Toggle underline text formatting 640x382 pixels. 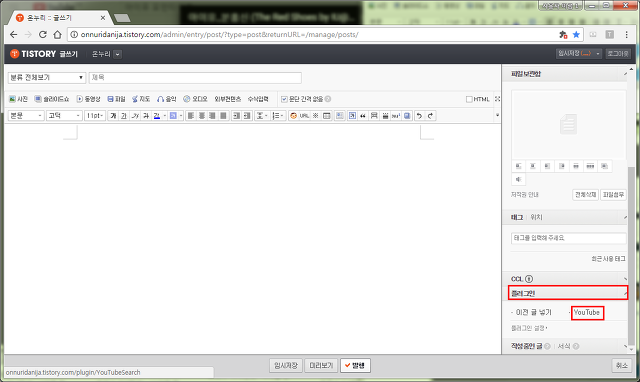coord(124,116)
